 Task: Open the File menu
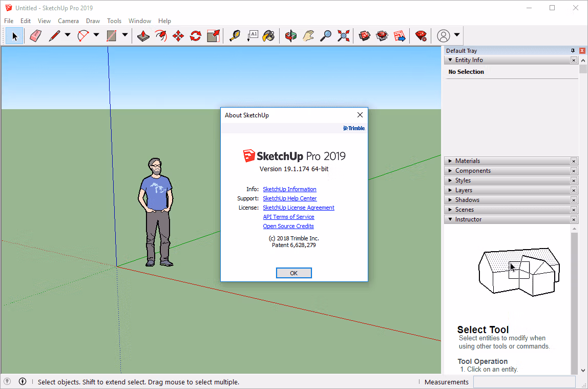(x=9, y=21)
